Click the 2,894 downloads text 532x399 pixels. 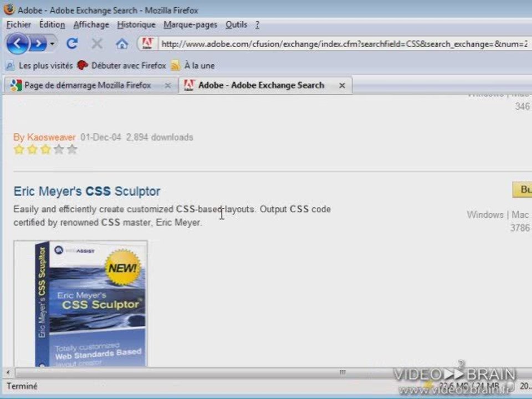160,137
